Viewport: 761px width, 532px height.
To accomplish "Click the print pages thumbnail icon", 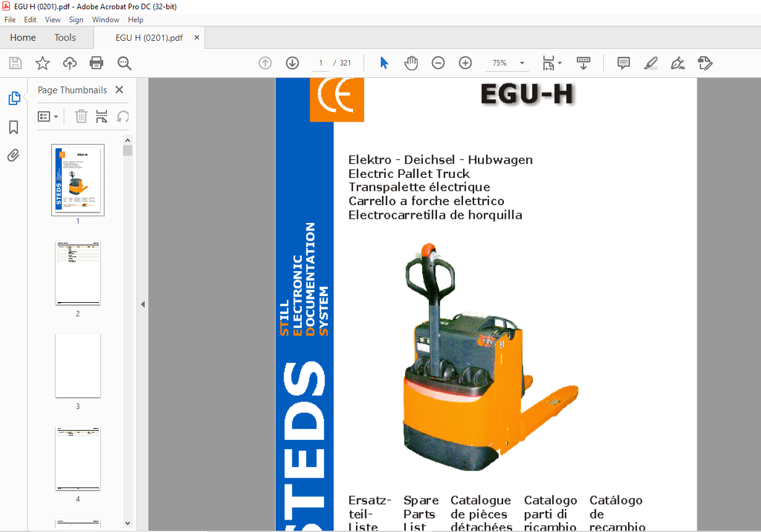I will point(102,116).
